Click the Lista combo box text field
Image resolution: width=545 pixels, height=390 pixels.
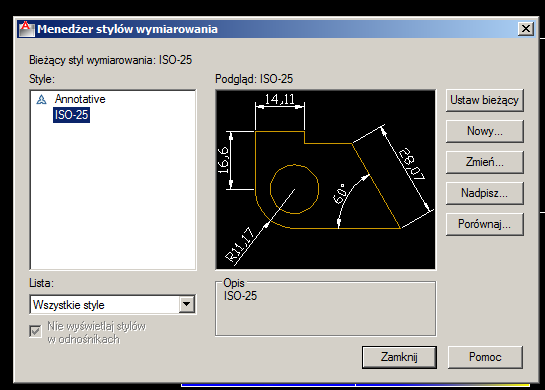click(105, 305)
